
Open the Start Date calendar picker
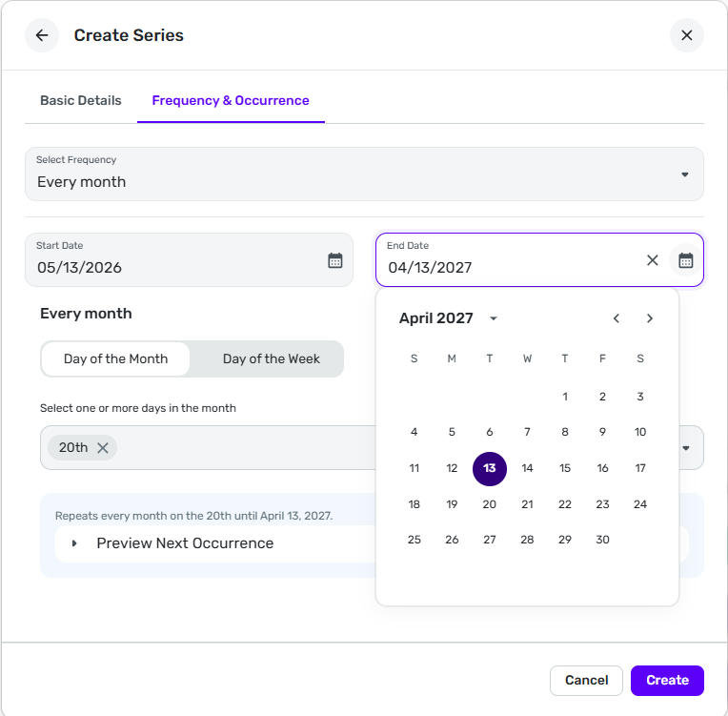click(335, 260)
